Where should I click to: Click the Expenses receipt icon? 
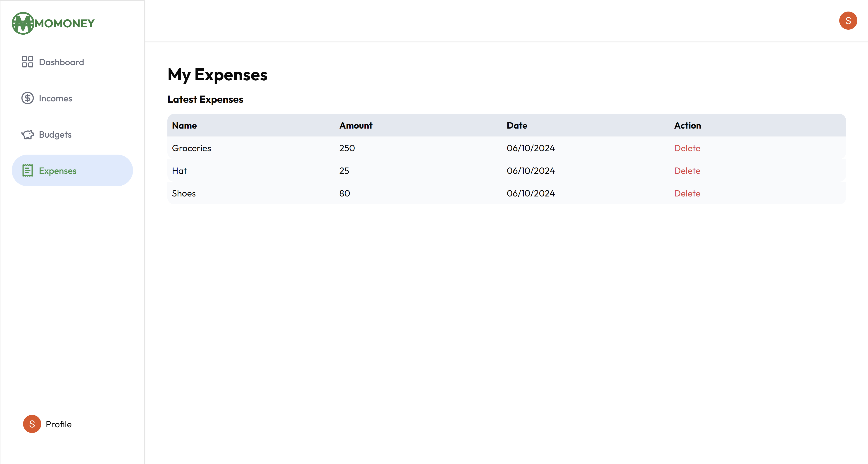tap(27, 171)
